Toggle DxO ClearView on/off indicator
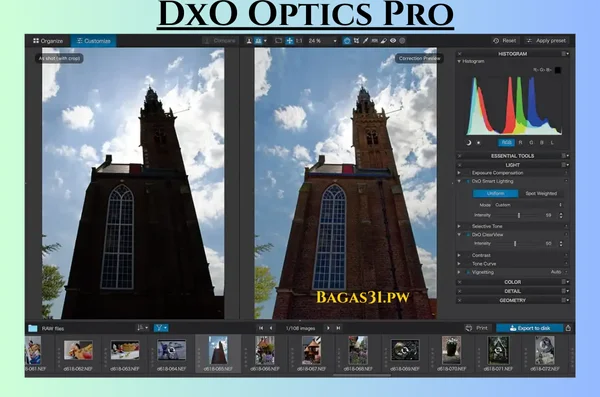This screenshot has width=600, height=397. (x=468, y=235)
